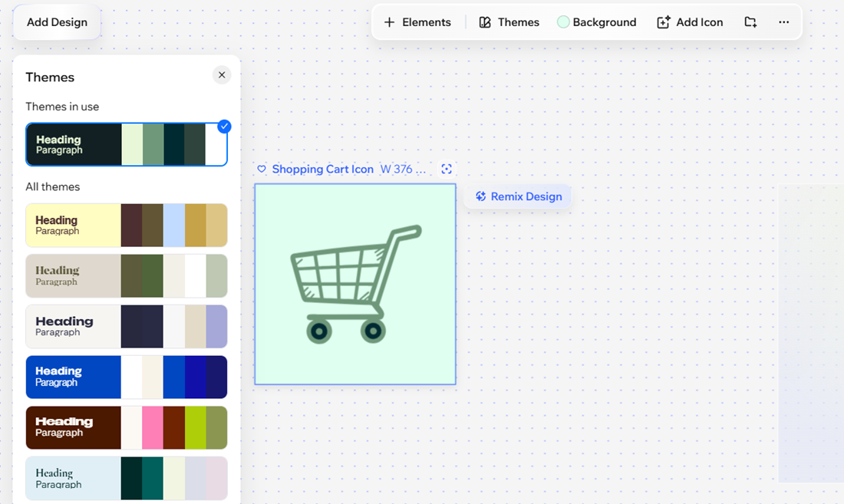The width and height of the screenshot is (844, 504).
Task: Click the focus frame icon beside the width label
Action: tap(447, 170)
